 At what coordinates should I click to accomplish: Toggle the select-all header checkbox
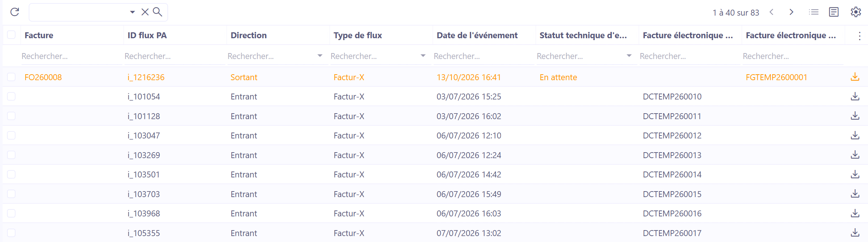tap(12, 35)
